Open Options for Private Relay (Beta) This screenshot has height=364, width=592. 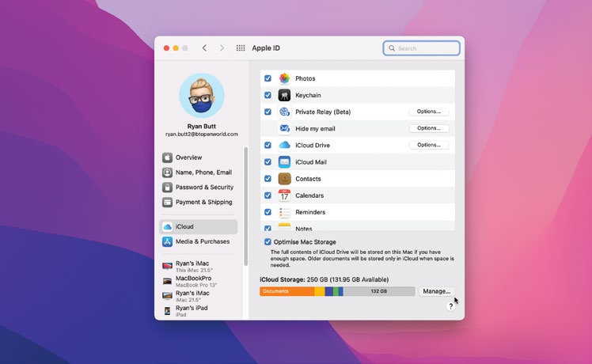(429, 112)
